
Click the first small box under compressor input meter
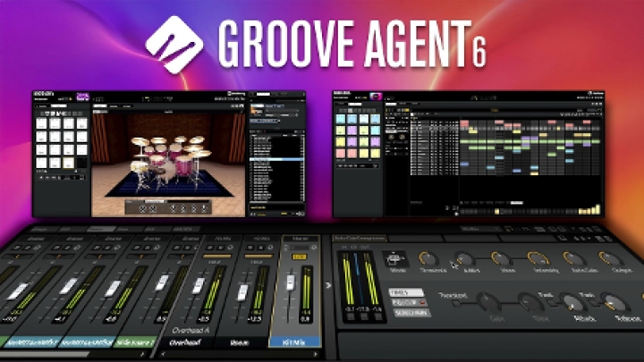click(x=351, y=316)
